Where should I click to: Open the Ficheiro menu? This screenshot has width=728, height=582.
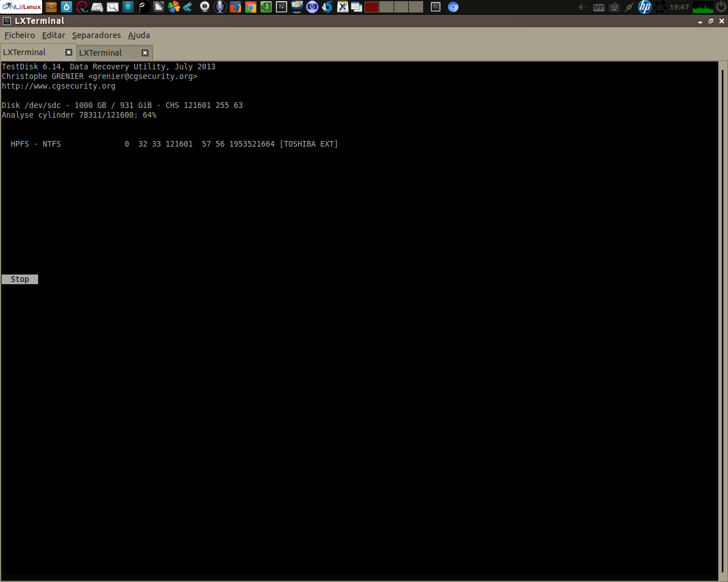point(20,35)
